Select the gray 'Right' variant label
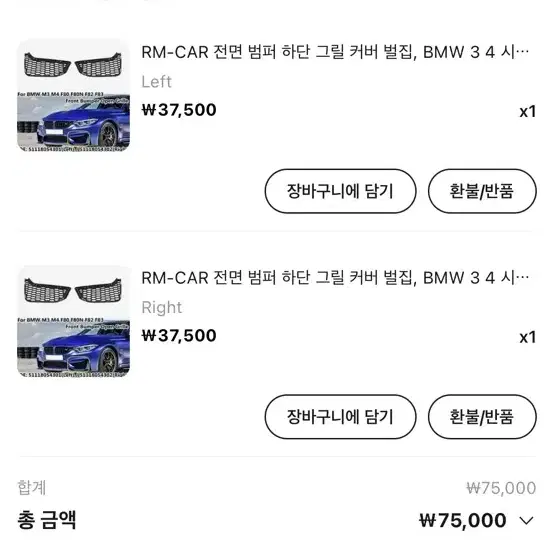554x554 pixels. (162, 307)
